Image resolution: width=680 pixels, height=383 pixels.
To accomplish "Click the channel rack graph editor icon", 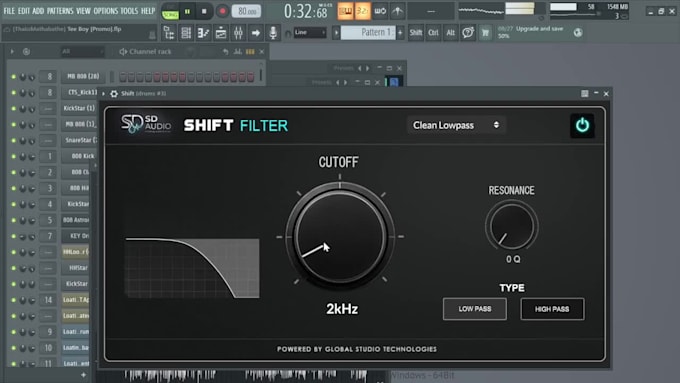I will (x=237, y=52).
